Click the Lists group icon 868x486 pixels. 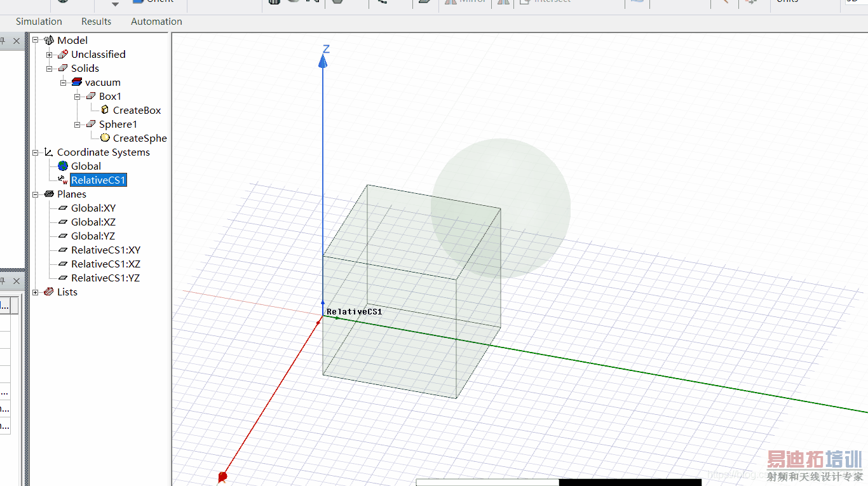tap(49, 292)
